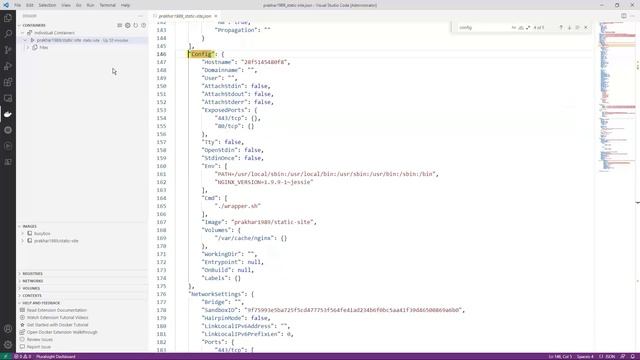Open Read Extension Documentation link
The width and height of the screenshot is (640, 360).
click(57, 310)
